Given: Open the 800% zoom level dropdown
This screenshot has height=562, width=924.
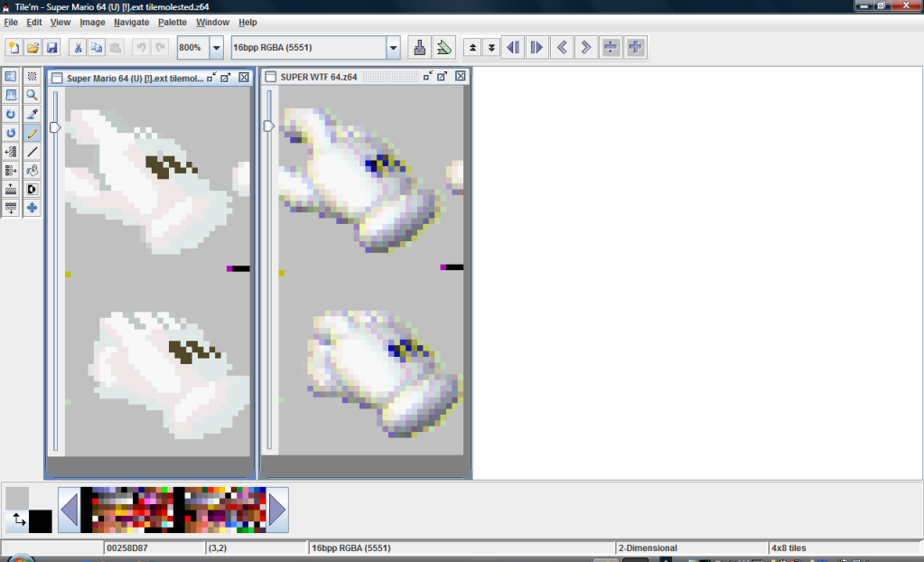Looking at the screenshot, I should pyautogui.click(x=217, y=48).
